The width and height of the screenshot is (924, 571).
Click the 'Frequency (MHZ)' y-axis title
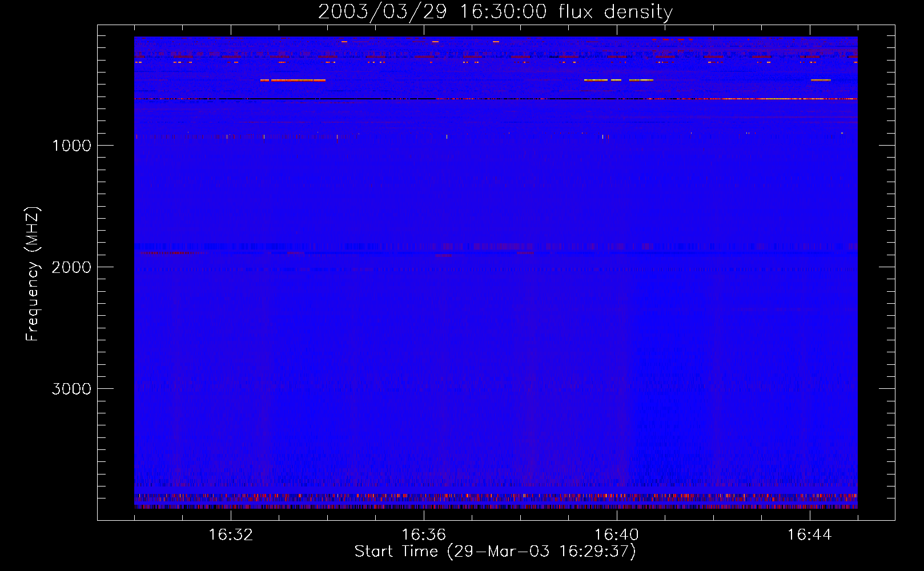[x=33, y=274]
